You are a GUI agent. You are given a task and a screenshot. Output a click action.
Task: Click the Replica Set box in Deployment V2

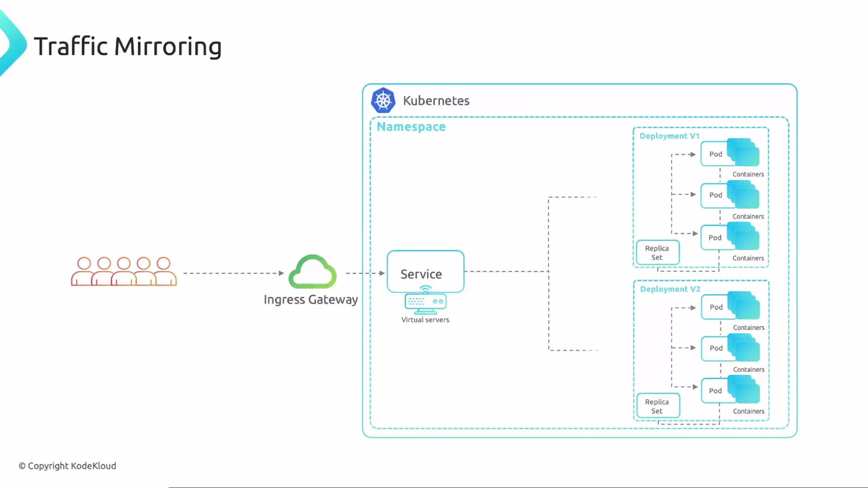658,406
